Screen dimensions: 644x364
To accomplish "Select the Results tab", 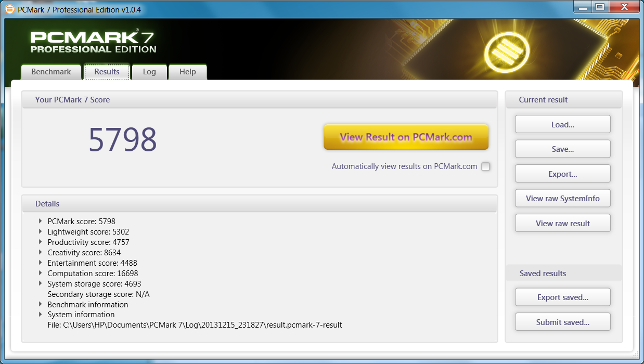I will click(x=107, y=72).
